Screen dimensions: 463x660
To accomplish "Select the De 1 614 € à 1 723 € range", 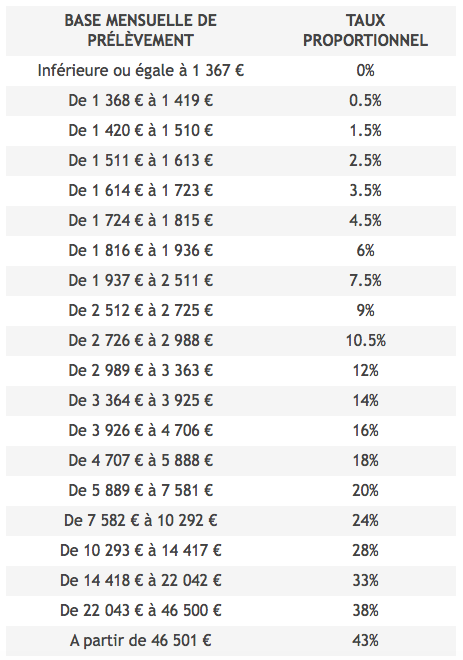I will (141, 190).
